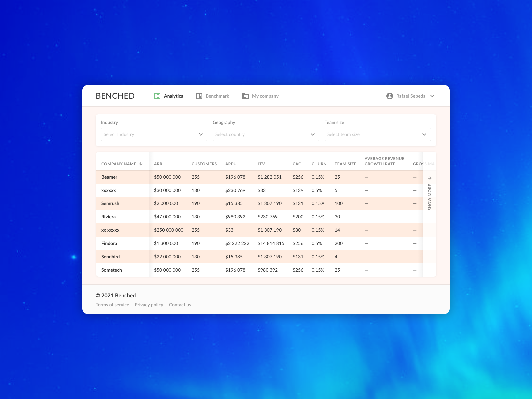Expand the Rafael Sepeda account menu chevron
This screenshot has height=399, width=532.
432,96
